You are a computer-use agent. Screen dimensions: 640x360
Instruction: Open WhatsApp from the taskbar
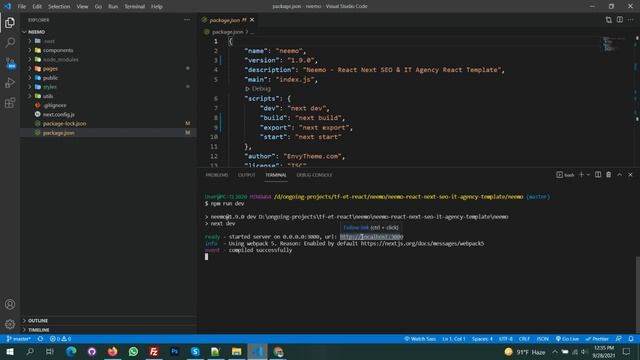(133, 351)
